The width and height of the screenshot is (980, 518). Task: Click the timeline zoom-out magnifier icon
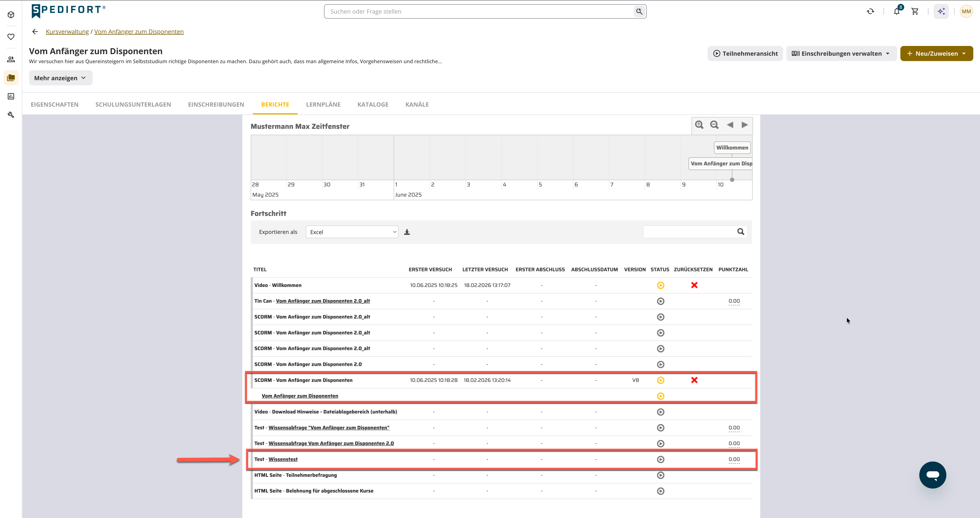pos(715,125)
